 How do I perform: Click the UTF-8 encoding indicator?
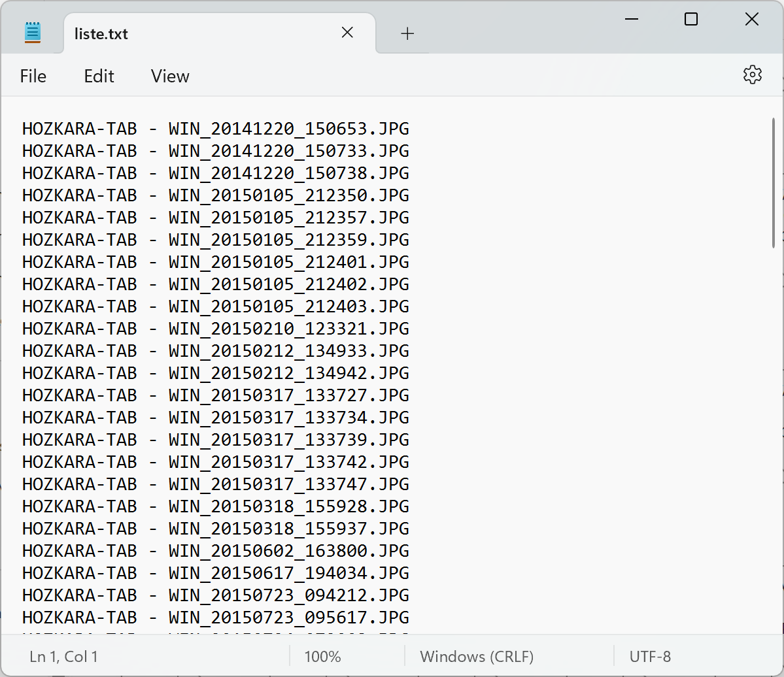point(650,656)
